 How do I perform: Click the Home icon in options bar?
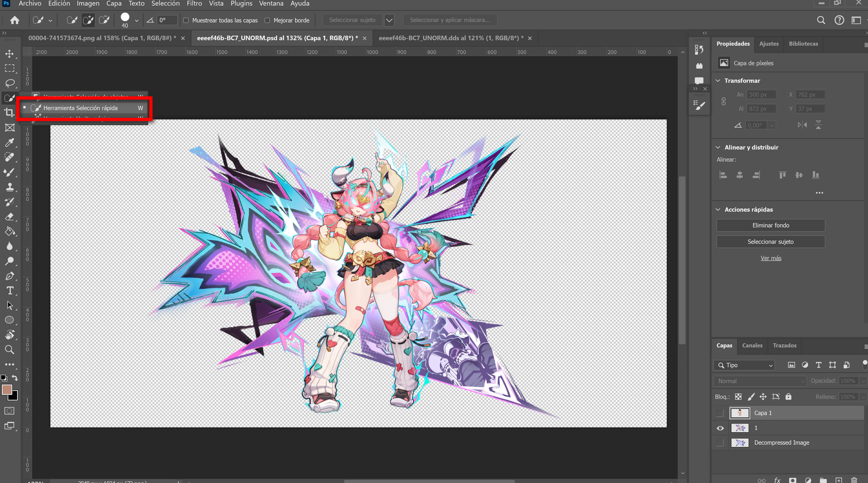[15, 20]
